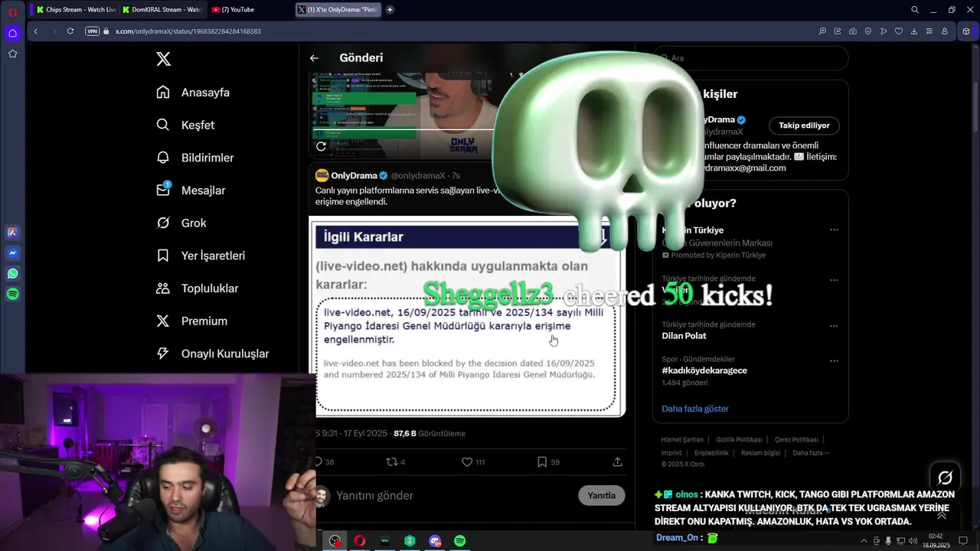Open Hizmet Şartları link
The height and width of the screenshot is (551, 980).
pos(682,440)
